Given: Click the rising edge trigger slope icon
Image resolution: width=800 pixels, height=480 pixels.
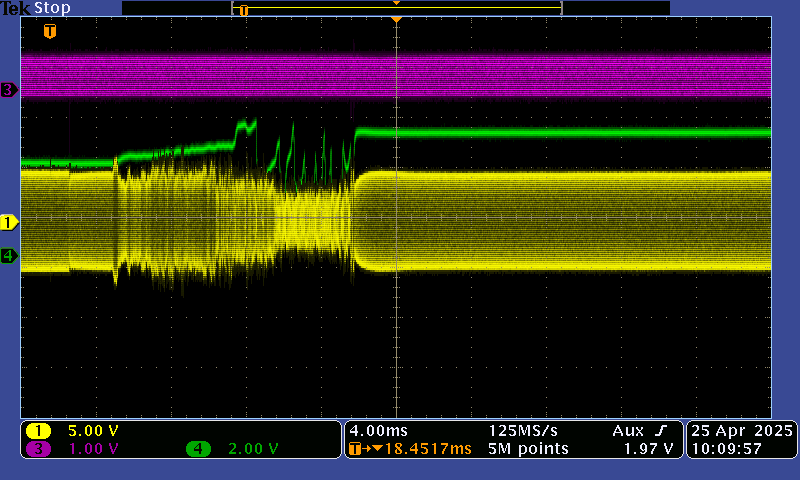Looking at the screenshot, I should (659, 431).
